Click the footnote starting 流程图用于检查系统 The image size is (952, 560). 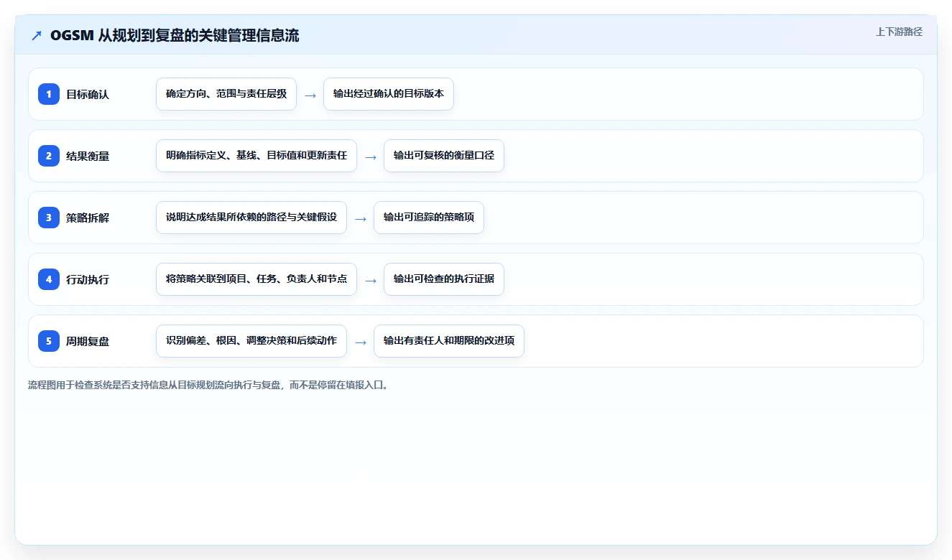(208, 386)
